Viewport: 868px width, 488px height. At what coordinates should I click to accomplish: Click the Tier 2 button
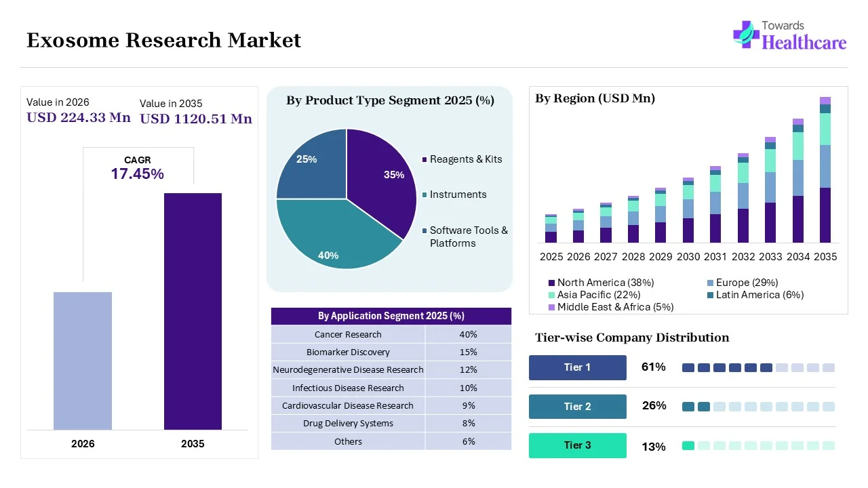tap(578, 407)
